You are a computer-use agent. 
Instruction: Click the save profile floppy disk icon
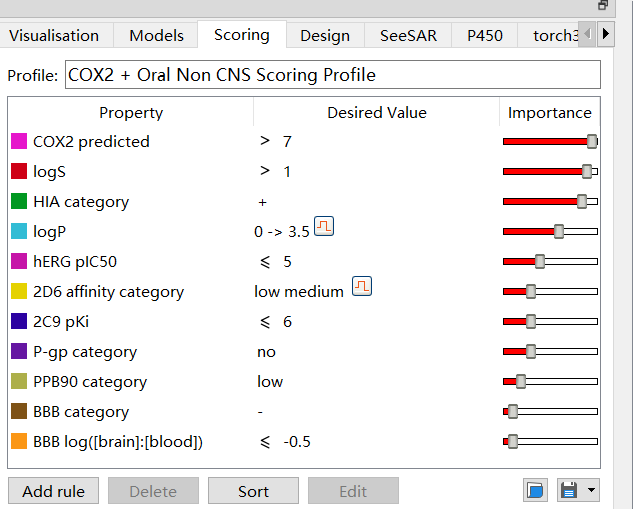click(569, 490)
